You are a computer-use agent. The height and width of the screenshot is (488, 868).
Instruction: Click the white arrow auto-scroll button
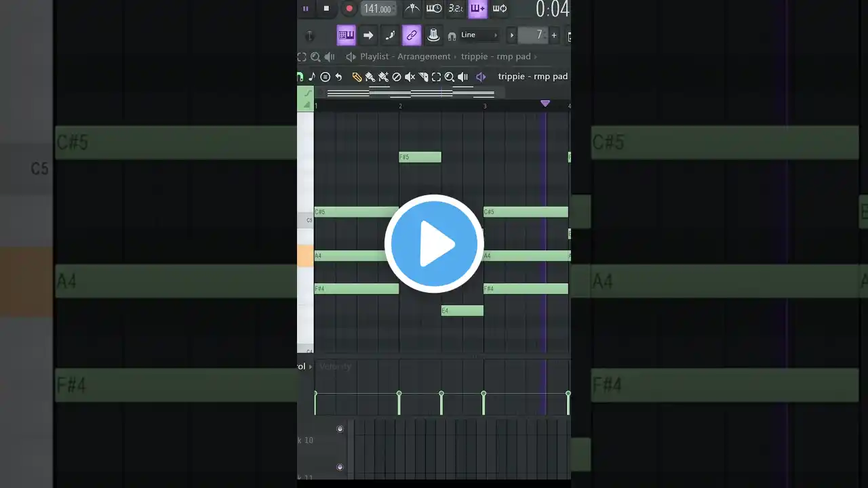(368, 35)
